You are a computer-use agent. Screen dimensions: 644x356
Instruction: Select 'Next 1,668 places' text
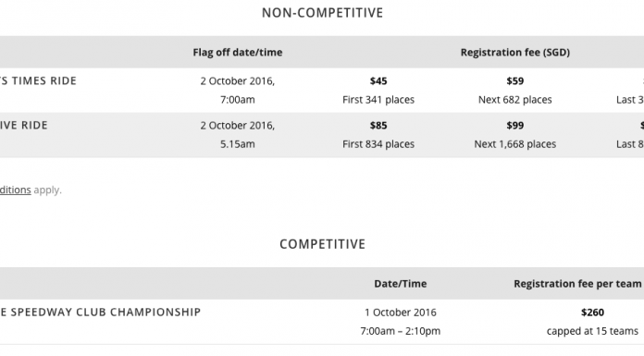pyautogui.click(x=515, y=144)
